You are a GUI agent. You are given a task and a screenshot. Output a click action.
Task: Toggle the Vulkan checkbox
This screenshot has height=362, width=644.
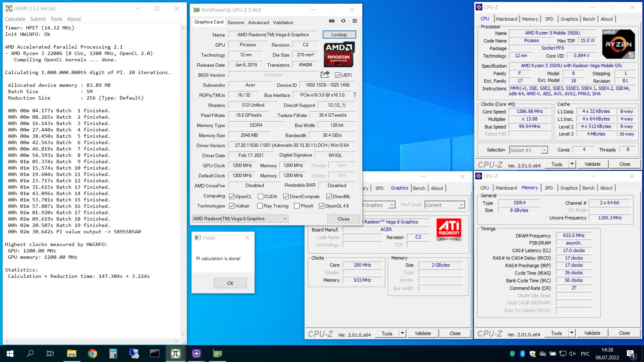(232, 206)
